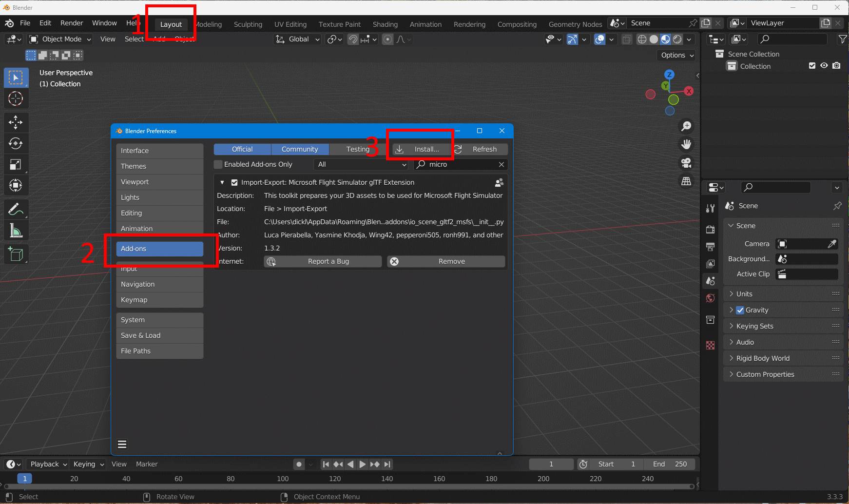Choose the Move tool
849x504 pixels.
point(16,122)
